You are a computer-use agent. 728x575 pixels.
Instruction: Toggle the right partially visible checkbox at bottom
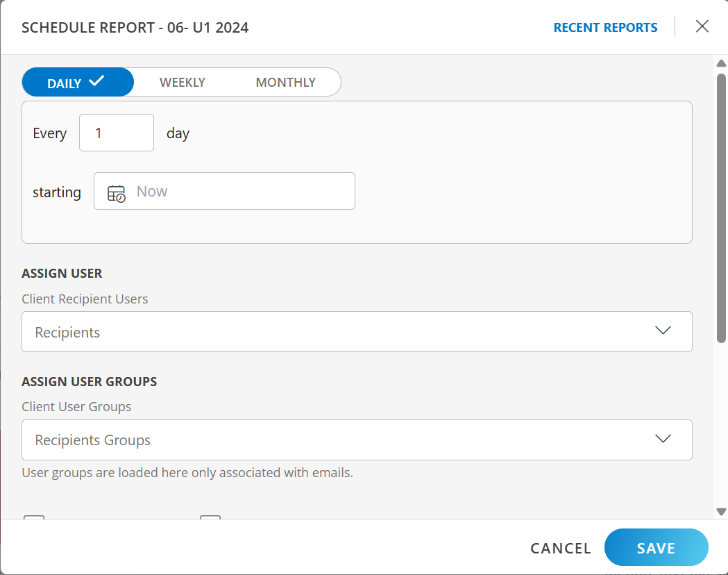coord(210,518)
